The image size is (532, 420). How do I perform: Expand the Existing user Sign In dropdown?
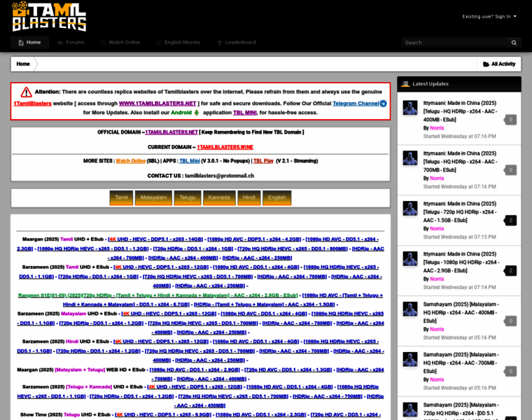pos(489,16)
